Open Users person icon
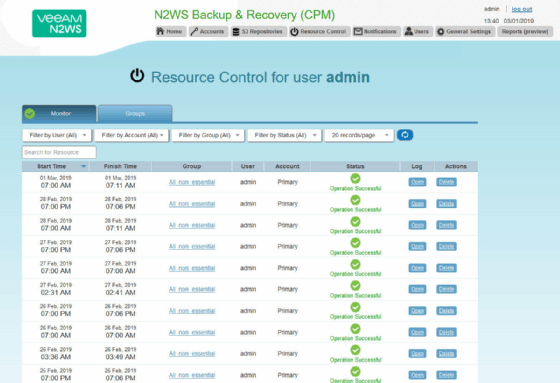 pos(409,31)
